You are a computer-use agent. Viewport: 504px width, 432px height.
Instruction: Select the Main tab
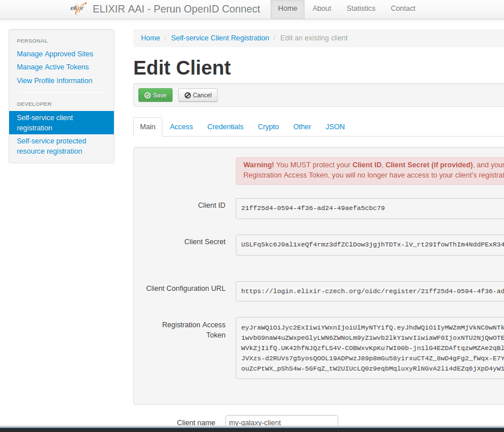pos(147,127)
